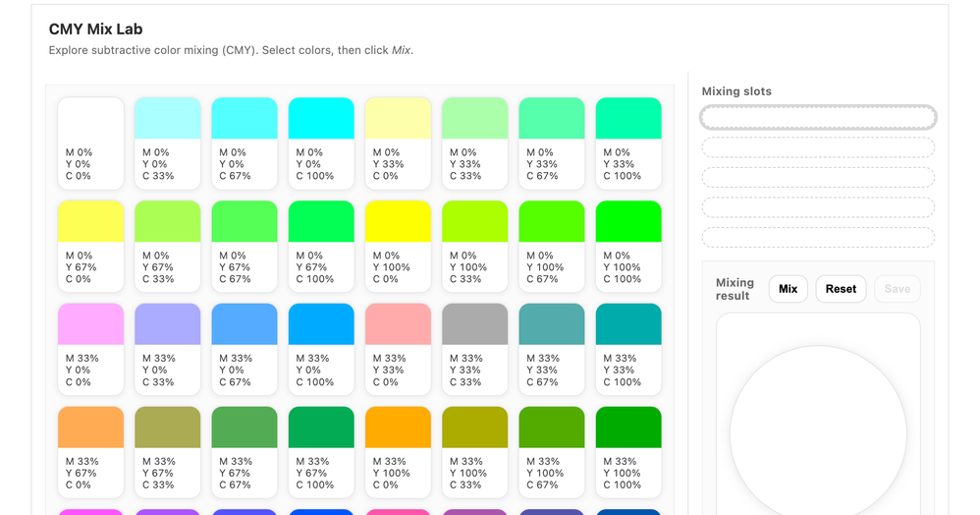
Task: Select the first empty mixing slot
Action: pos(817,118)
